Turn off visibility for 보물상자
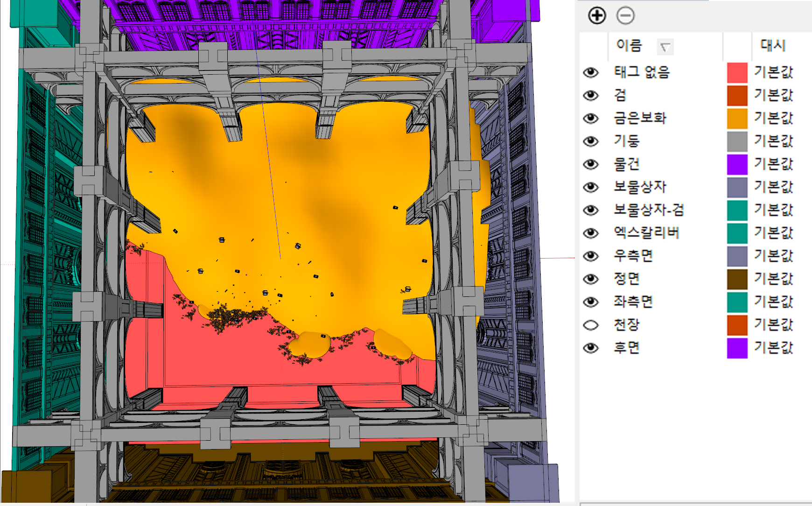The height and width of the screenshot is (506, 812). [591, 187]
